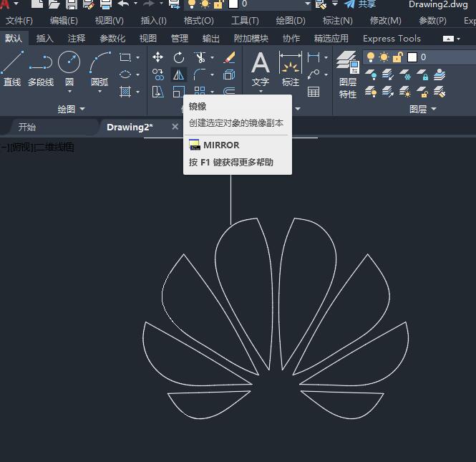
Task: Click the layer Off icon
Action: [x=371, y=74]
